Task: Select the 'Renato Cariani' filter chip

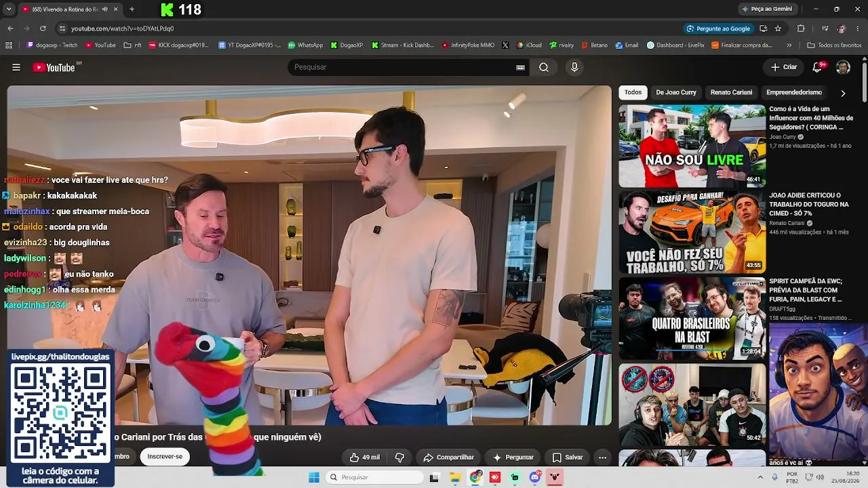Action: 731,92
